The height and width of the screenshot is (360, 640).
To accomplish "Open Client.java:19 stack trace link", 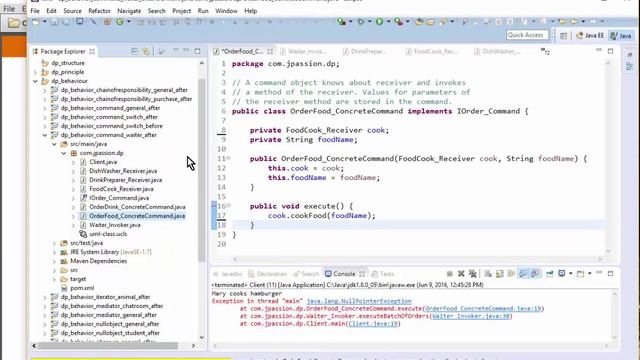I will pos(373,323).
